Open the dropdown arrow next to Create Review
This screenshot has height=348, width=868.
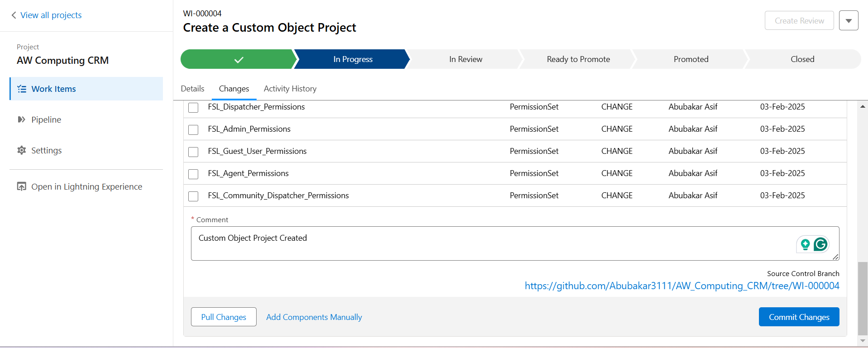849,21
